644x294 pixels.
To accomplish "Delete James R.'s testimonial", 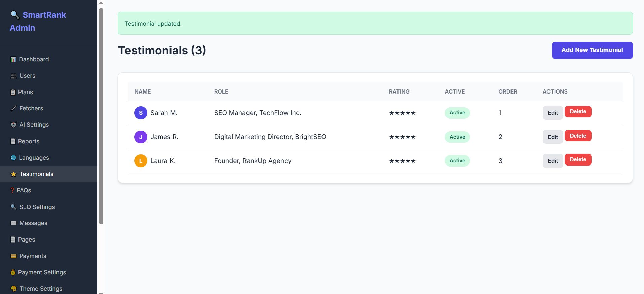I will (x=578, y=136).
